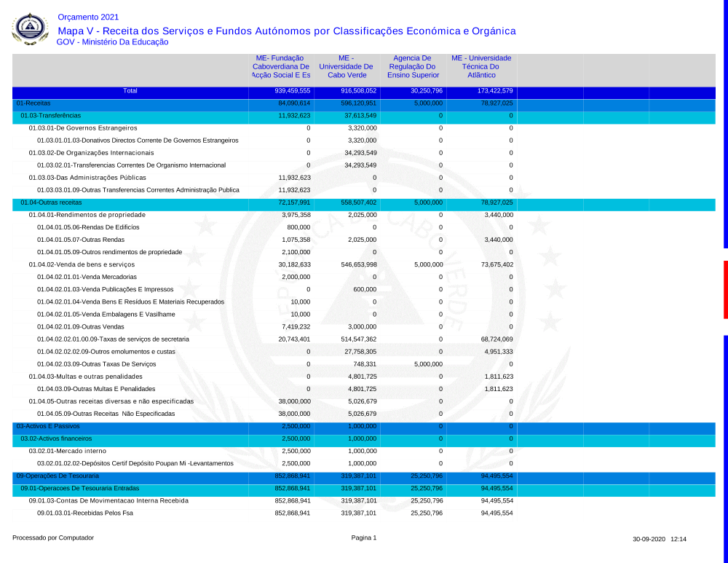Click 'Agencia De Regulação Do Ensino Superior' header
The image size is (728, 563).
(x=413, y=66)
